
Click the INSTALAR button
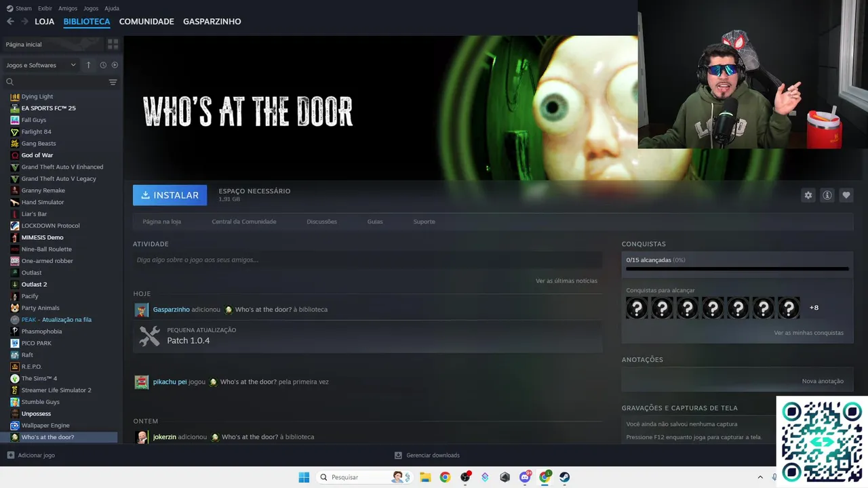pos(170,195)
